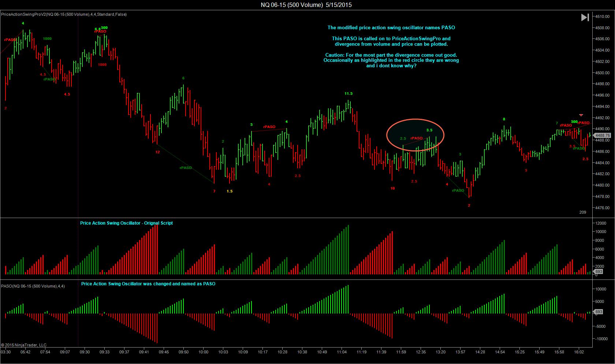Select the PriceActionSwingProV2 indicator label
Image resolution: width=615 pixels, height=364 pixels.
click(64, 14)
